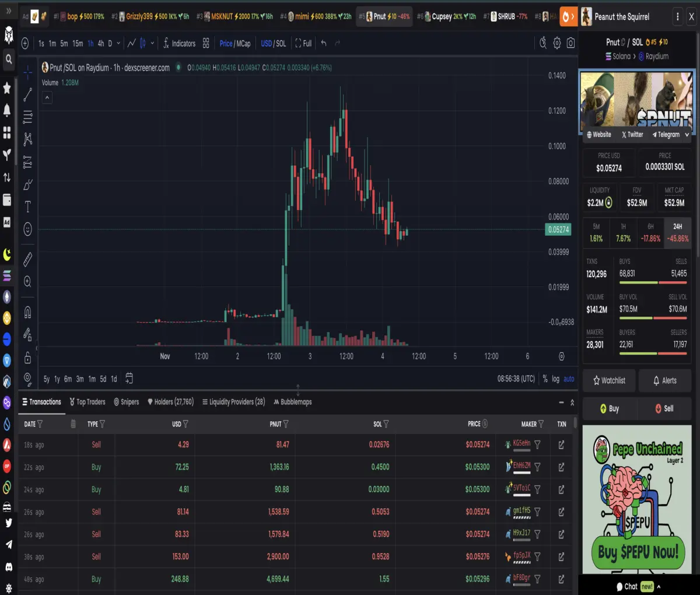The width and height of the screenshot is (700, 595).
Task: Filter transactions by TYPE column funnel
Action: point(102,424)
